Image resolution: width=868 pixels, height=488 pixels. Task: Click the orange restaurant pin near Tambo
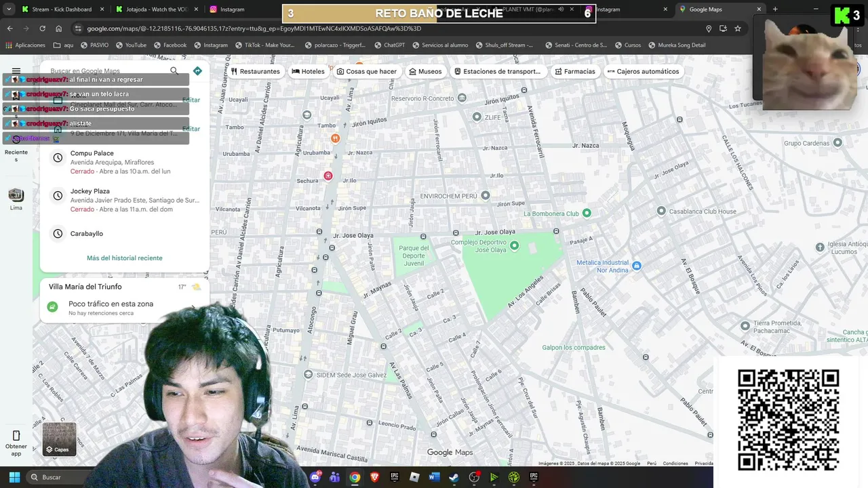click(335, 138)
